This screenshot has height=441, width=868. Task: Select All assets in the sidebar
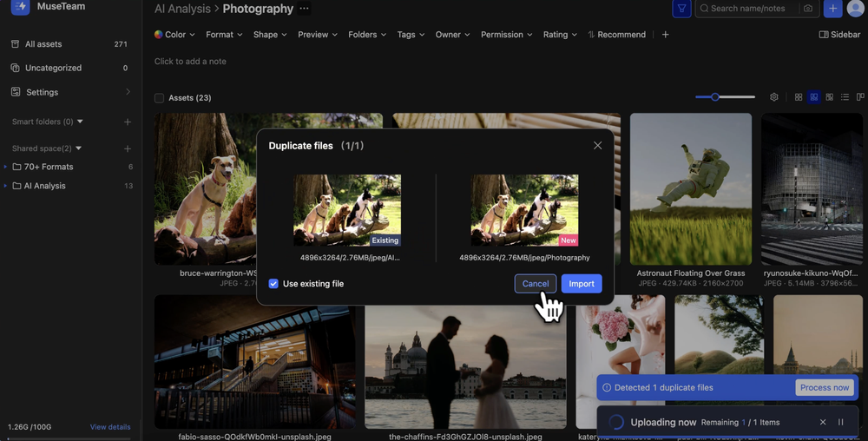tap(43, 44)
